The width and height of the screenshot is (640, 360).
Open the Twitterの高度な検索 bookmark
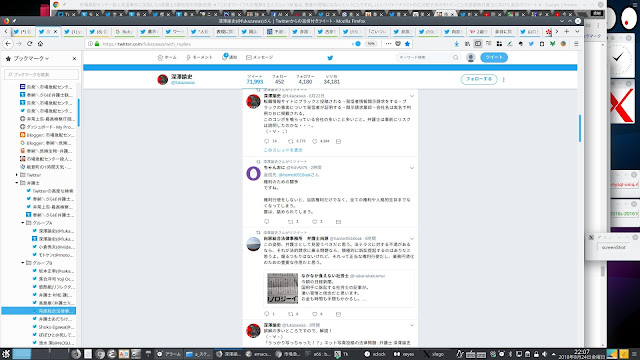(x=50, y=191)
